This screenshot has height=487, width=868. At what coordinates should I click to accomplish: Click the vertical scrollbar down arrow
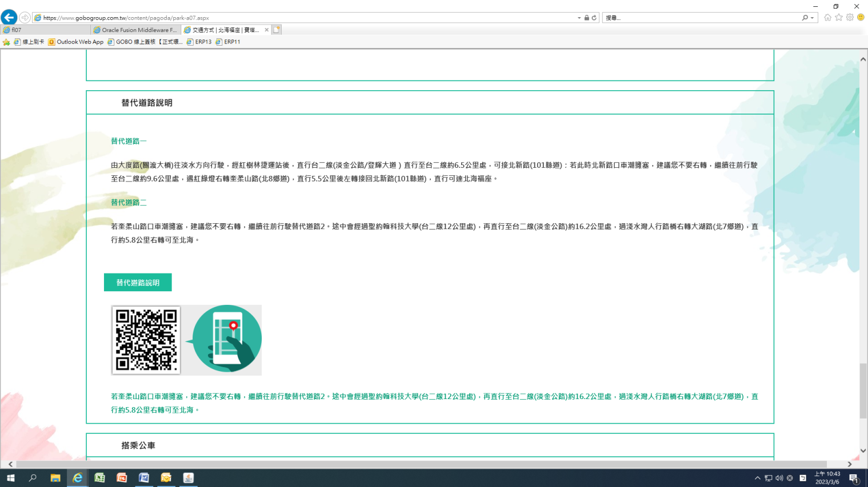863,450
